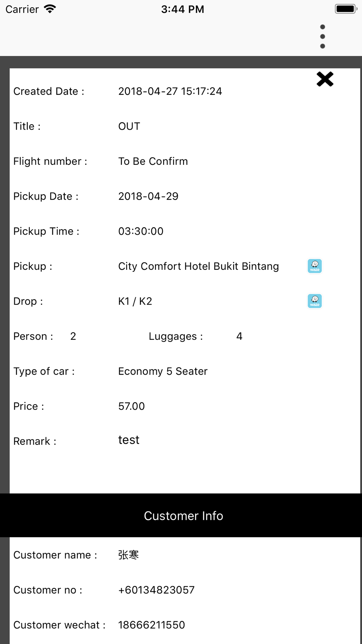This screenshot has width=362, height=644.
Task: Tap the pickup time 03:30:00
Action: point(141,231)
